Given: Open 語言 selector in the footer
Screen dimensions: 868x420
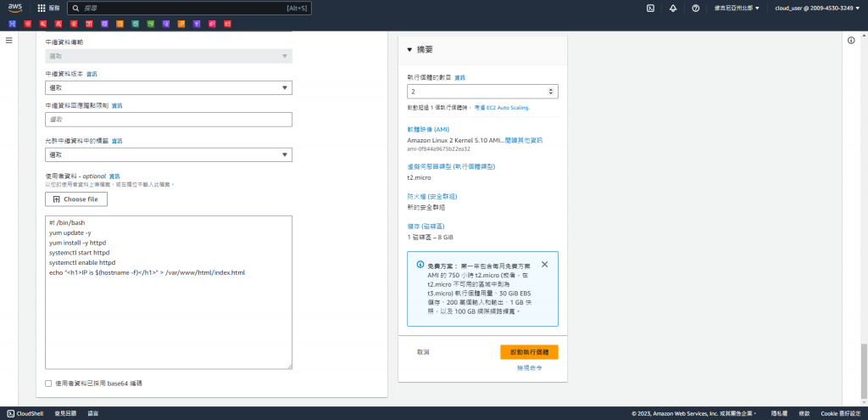Looking at the screenshot, I should [x=93, y=413].
